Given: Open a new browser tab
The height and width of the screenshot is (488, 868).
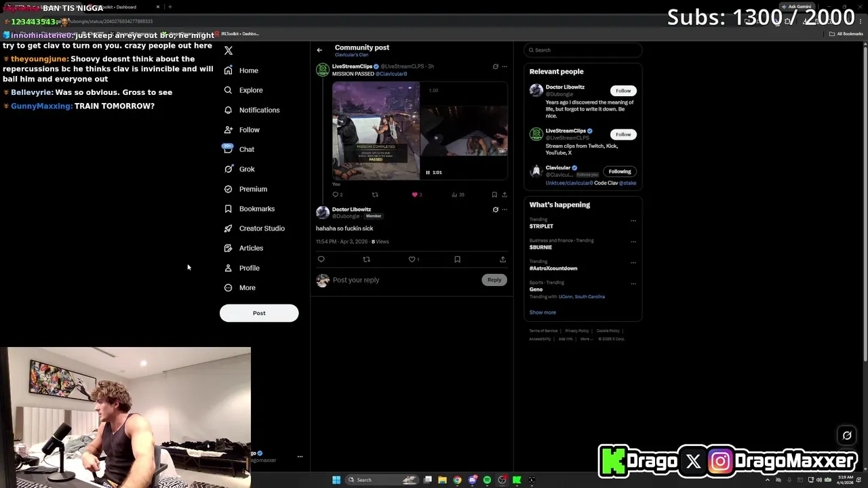Looking at the screenshot, I should click(170, 7).
